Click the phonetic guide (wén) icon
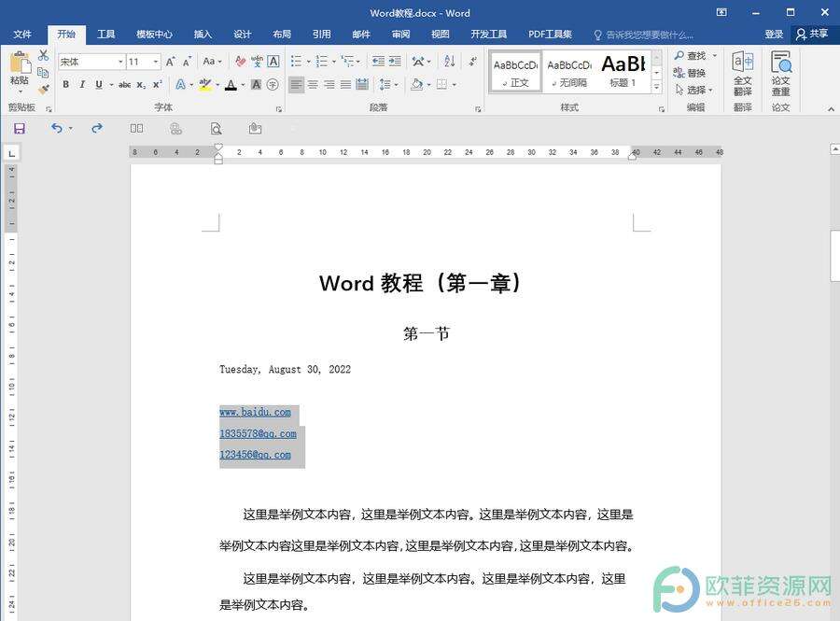The height and width of the screenshot is (621, 840). 257,62
